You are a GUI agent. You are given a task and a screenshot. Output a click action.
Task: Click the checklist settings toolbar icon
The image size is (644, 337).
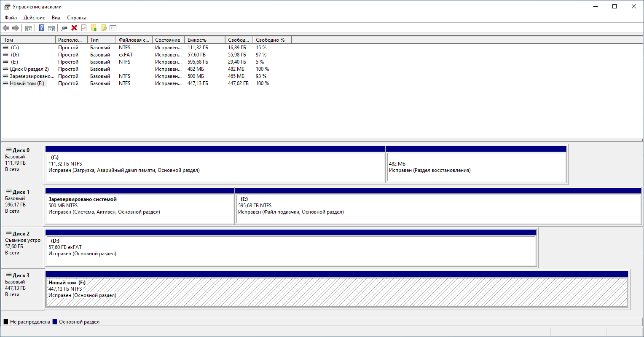click(113, 28)
